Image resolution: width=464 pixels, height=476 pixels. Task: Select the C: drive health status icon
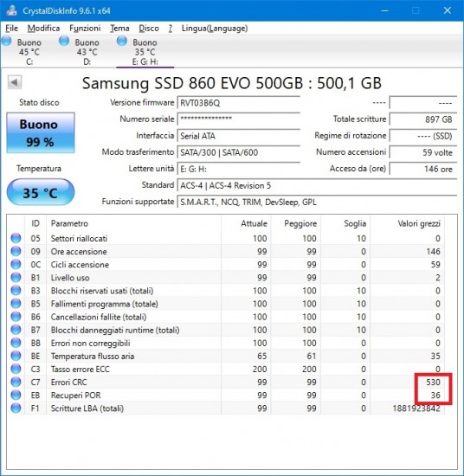click(x=6, y=41)
